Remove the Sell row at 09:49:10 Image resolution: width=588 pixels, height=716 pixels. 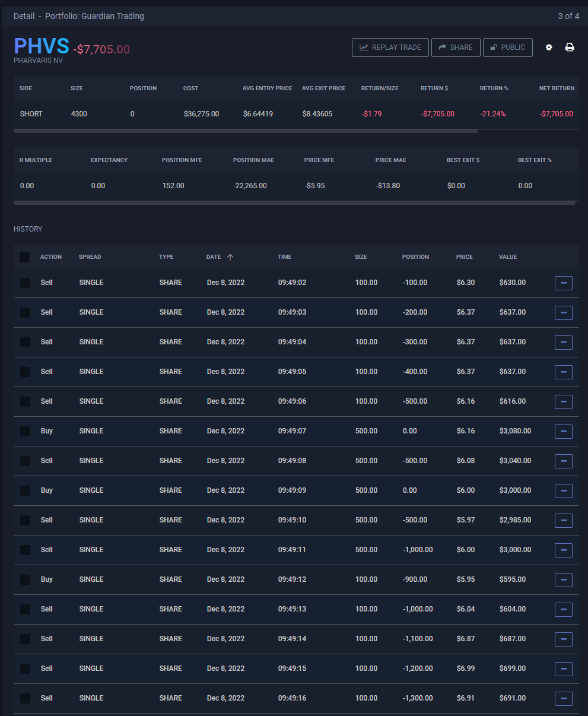[x=564, y=521]
